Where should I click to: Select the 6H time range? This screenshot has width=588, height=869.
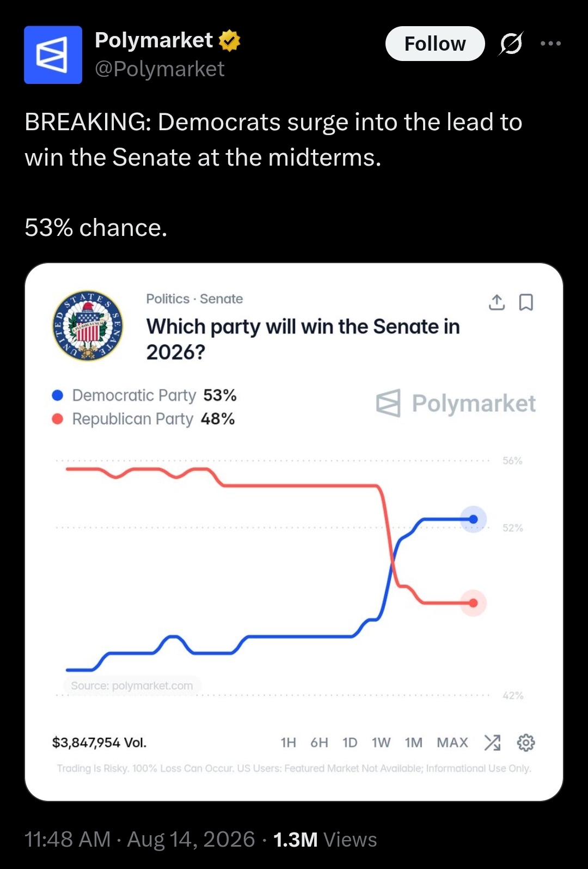pyautogui.click(x=319, y=743)
